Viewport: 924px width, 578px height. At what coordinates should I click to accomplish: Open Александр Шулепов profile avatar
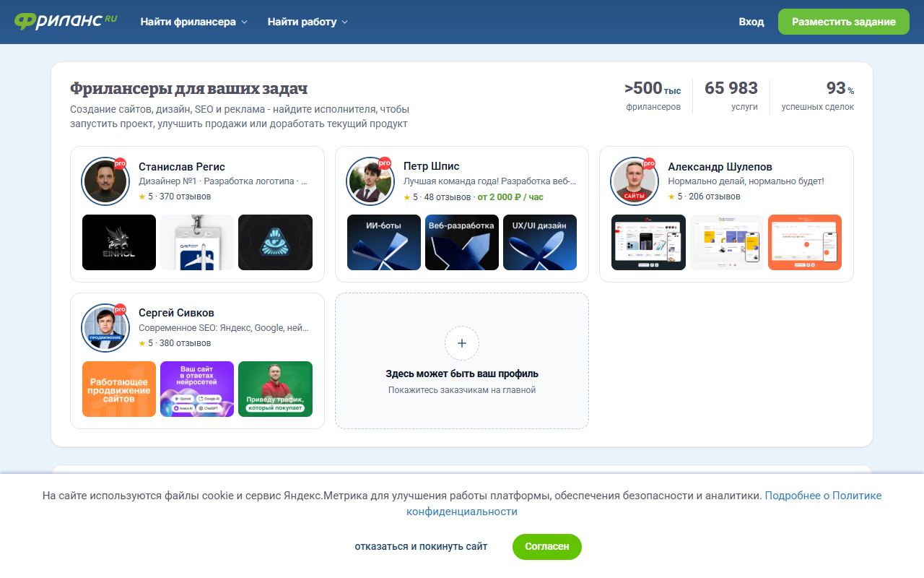pyautogui.click(x=634, y=181)
